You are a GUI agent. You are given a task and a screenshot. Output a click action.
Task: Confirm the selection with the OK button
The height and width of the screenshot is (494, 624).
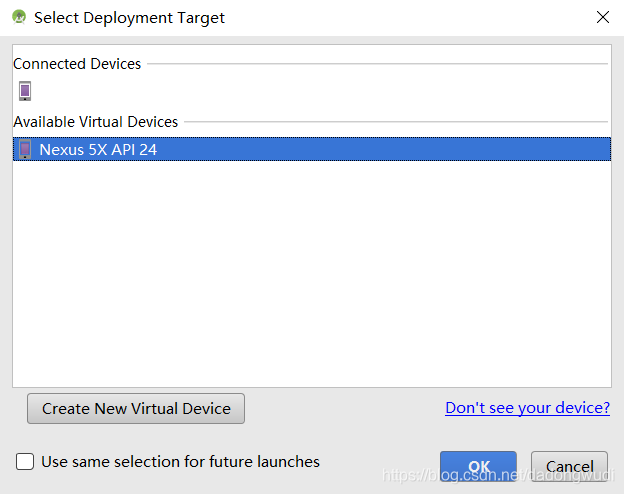tap(478, 466)
